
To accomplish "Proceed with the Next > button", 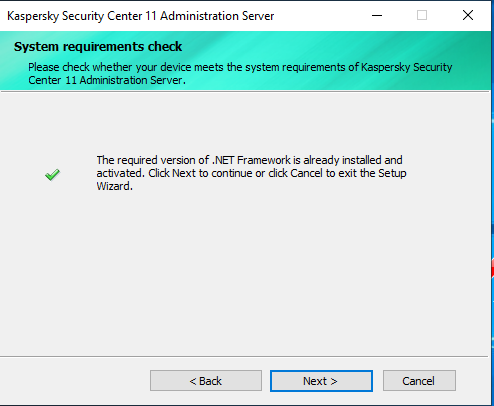I will (321, 381).
